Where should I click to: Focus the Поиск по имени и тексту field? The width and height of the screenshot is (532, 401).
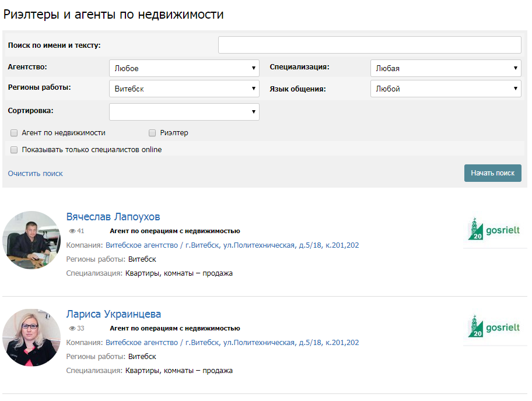(x=369, y=45)
